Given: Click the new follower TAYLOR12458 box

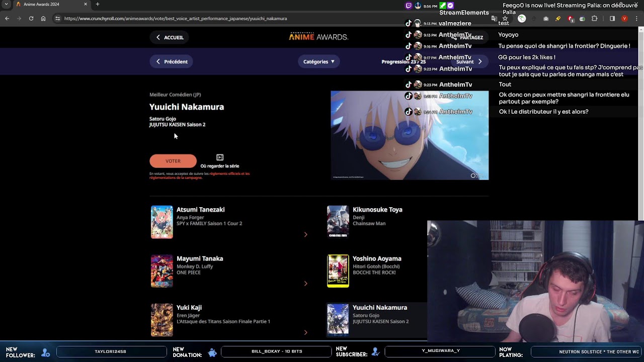Looking at the screenshot, I should 111,351.
